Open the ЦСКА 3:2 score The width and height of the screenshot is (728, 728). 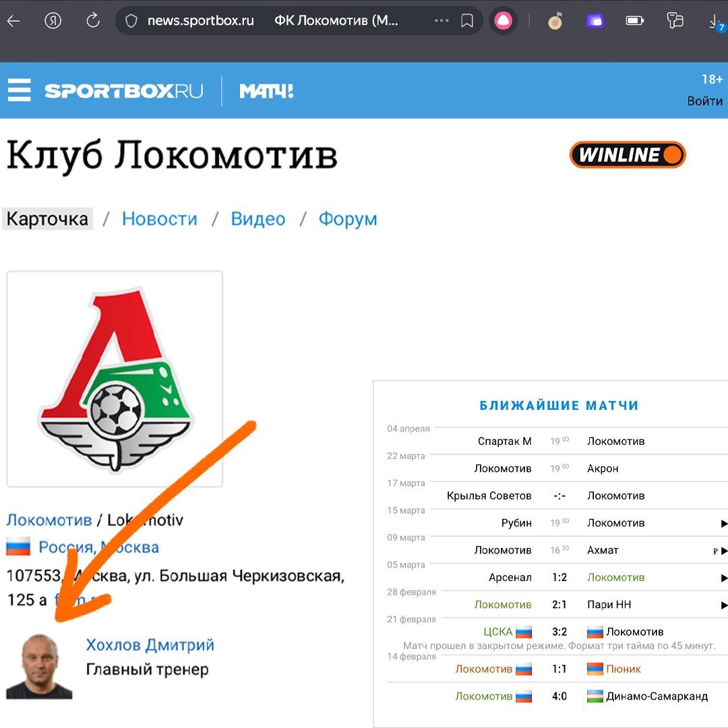(559, 632)
